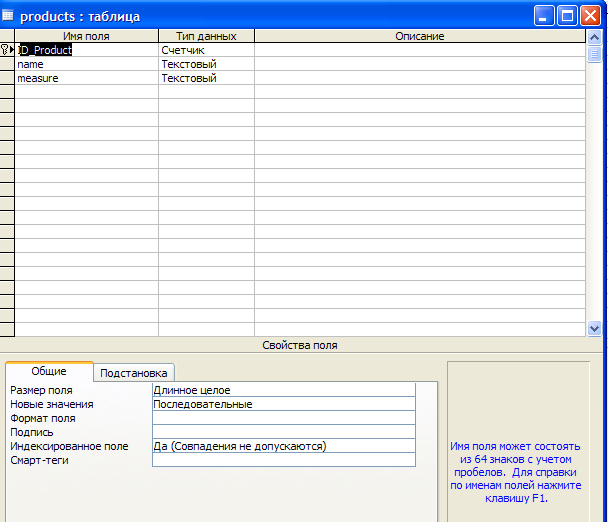Click the Текстовый type for the measure field
This screenshot has height=522, width=608.
point(206,78)
